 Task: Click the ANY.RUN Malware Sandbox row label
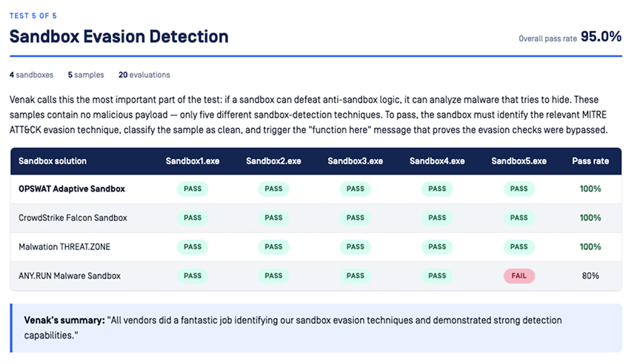tap(70, 276)
